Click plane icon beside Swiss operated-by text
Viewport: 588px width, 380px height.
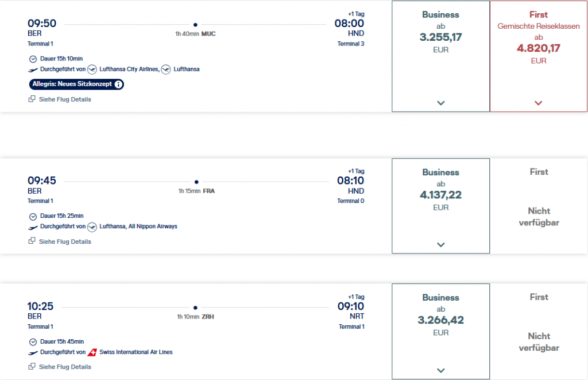point(33,352)
